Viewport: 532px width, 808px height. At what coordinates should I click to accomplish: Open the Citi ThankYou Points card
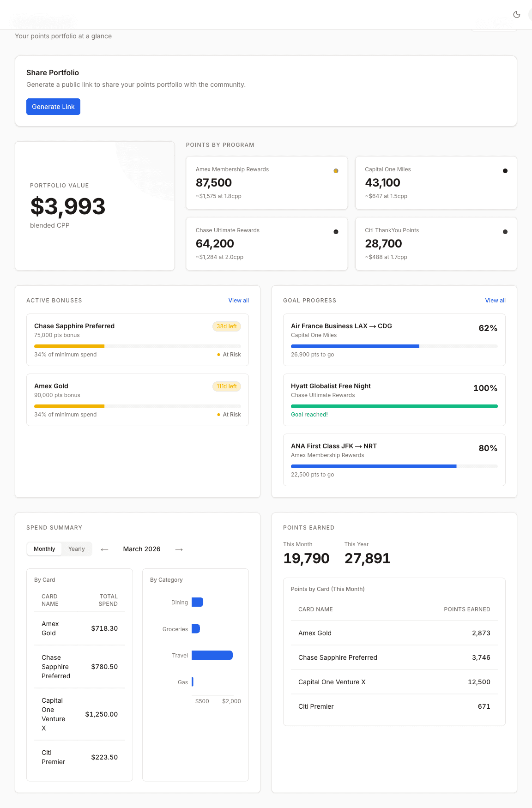coord(436,244)
